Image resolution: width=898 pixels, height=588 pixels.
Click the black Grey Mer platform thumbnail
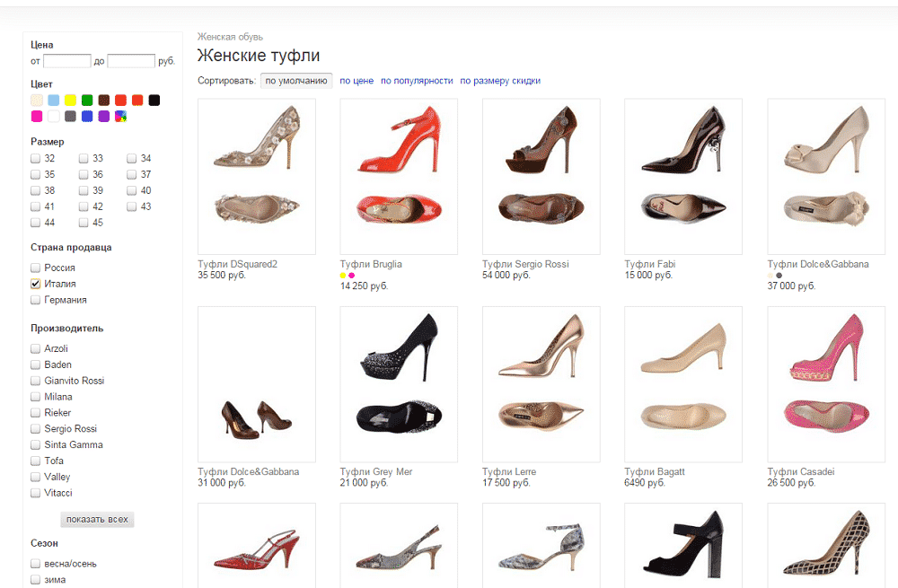point(399,384)
